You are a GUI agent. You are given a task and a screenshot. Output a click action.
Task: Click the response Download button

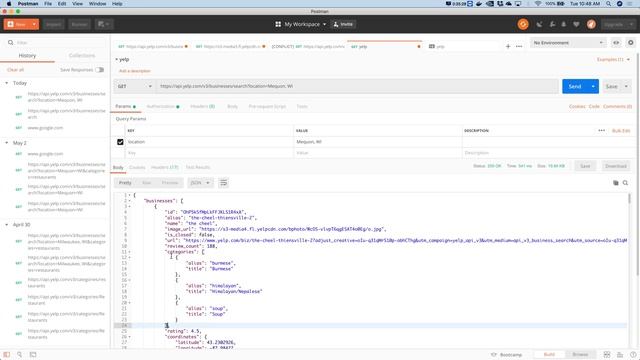(616, 166)
